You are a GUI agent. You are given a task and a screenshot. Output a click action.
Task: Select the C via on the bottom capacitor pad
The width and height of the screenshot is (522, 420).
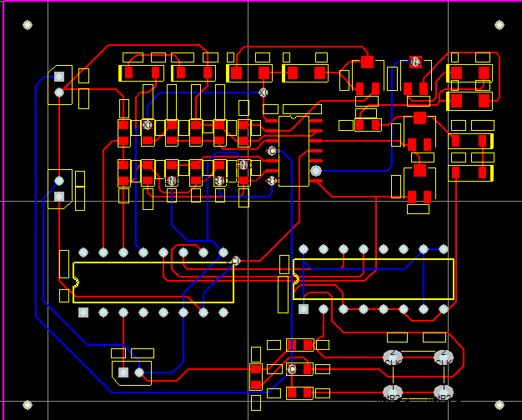click(x=292, y=369)
